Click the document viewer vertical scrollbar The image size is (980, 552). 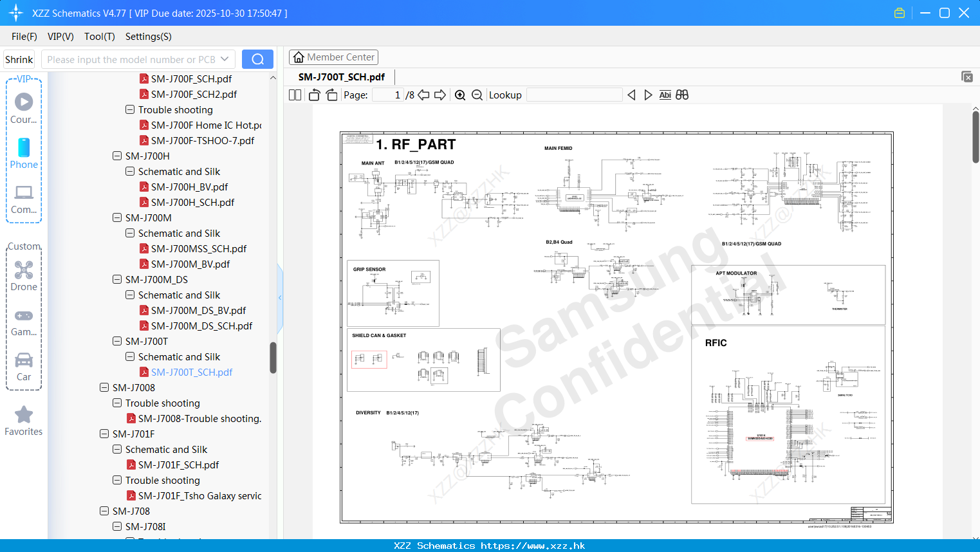pyautogui.click(x=975, y=137)
